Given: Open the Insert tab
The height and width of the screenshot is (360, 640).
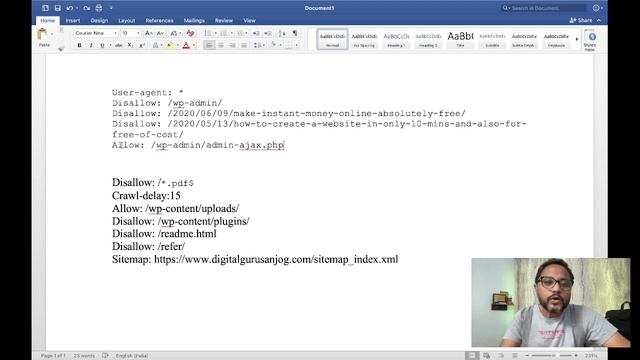Looking at the screenshot, I should [x=73, y=20].
